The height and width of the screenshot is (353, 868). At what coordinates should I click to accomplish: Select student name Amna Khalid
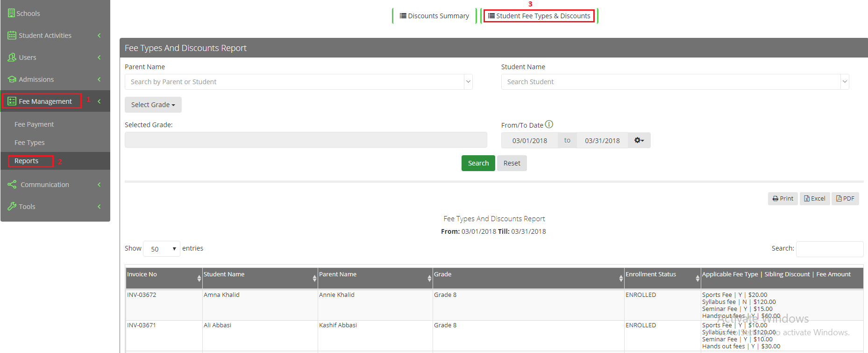point(221,295)
